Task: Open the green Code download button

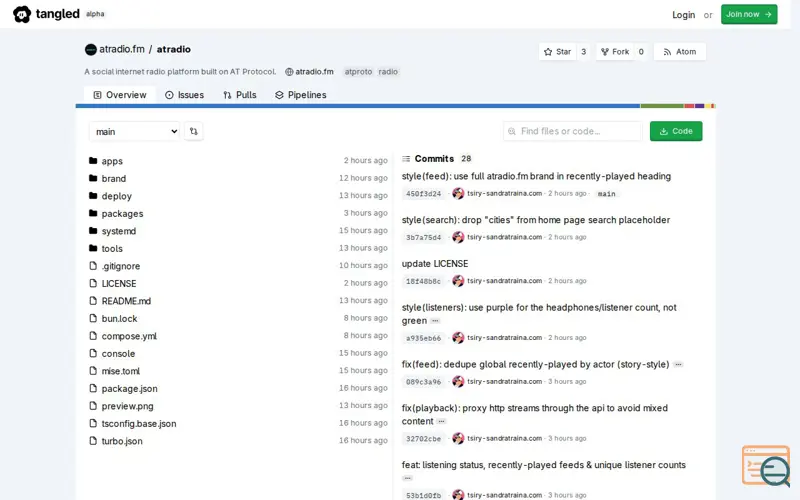Action: coord(676,131)
